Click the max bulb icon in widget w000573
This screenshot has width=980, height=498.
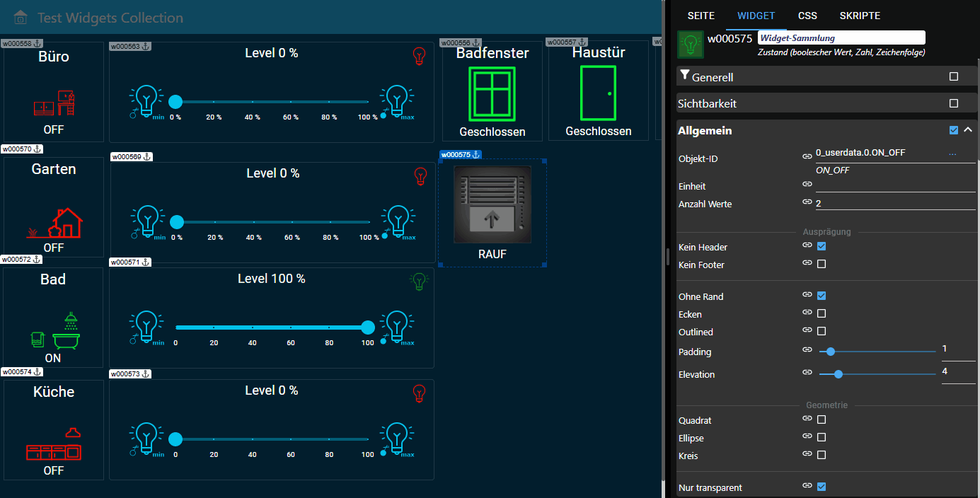pos(397,439)
